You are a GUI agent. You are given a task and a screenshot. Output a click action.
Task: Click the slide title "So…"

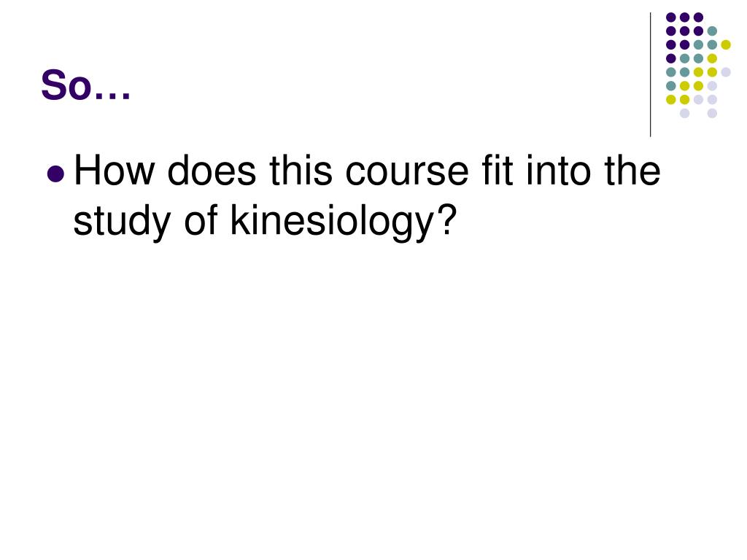[x=86, y=85]
